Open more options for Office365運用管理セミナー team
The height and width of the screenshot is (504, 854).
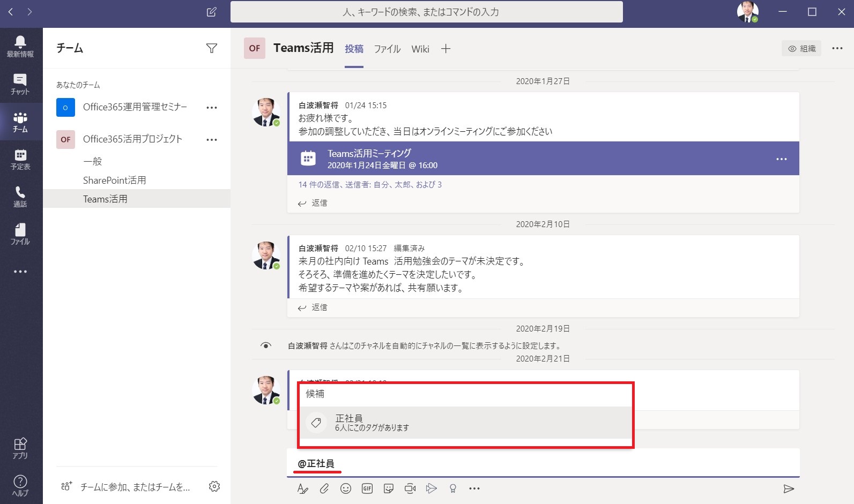tap(212, 108)
